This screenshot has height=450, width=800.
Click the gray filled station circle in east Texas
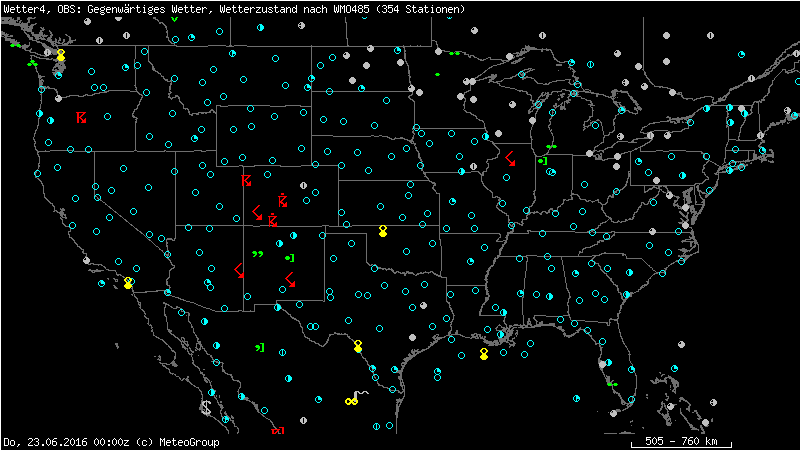[423, 306]
